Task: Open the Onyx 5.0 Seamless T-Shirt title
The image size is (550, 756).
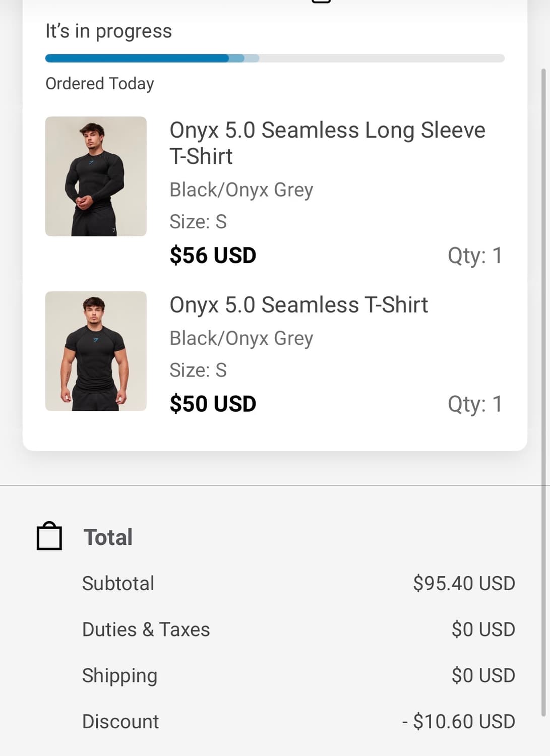Action: [x=298, y=305]
